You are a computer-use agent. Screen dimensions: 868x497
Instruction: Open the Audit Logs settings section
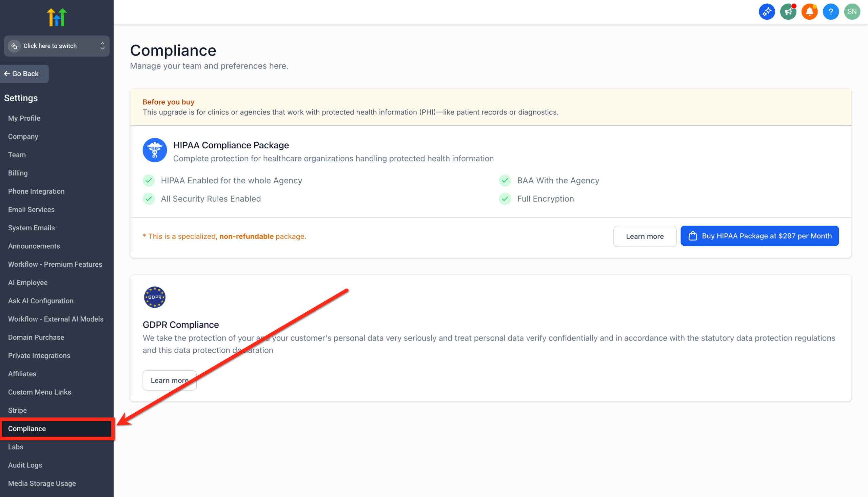(x=25, y=465)
